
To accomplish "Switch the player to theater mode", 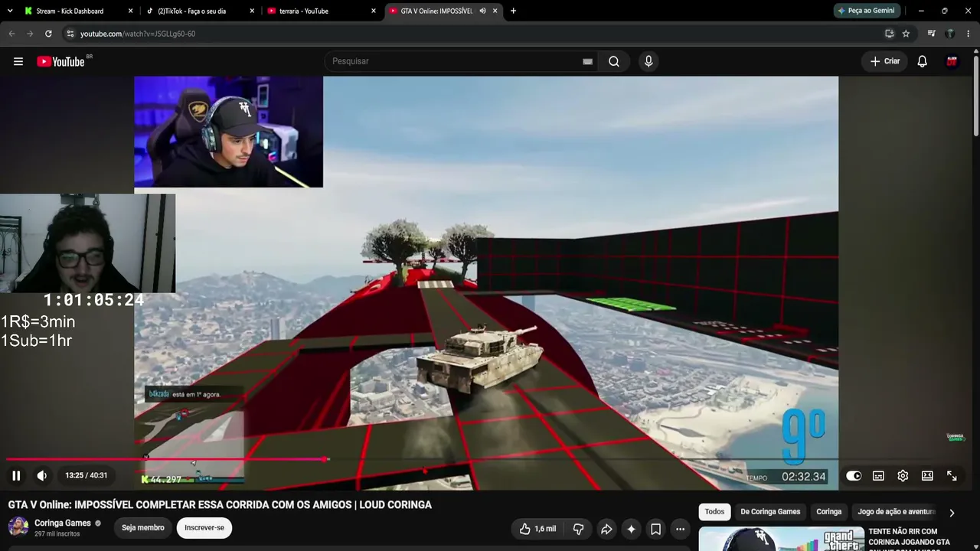I will pos(927,476).
